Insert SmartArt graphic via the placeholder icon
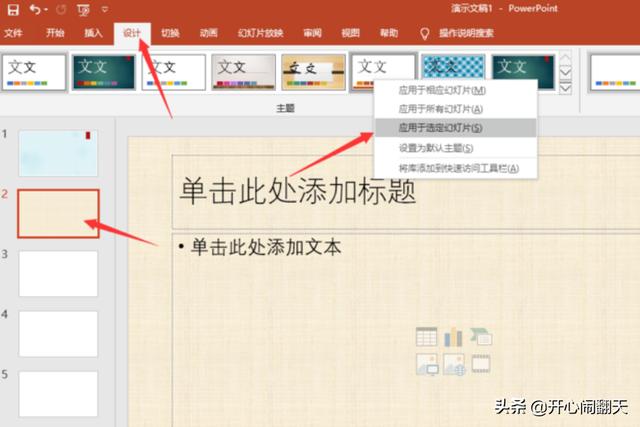Screen dimensions: 640x427 click(x=481, y=338)
